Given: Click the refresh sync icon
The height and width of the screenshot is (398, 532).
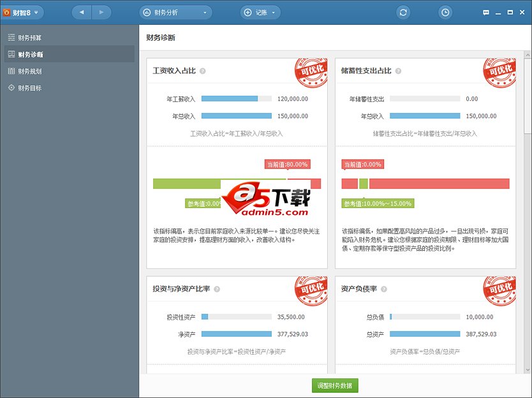Looking at the screenshot, I should click(403, 12).
